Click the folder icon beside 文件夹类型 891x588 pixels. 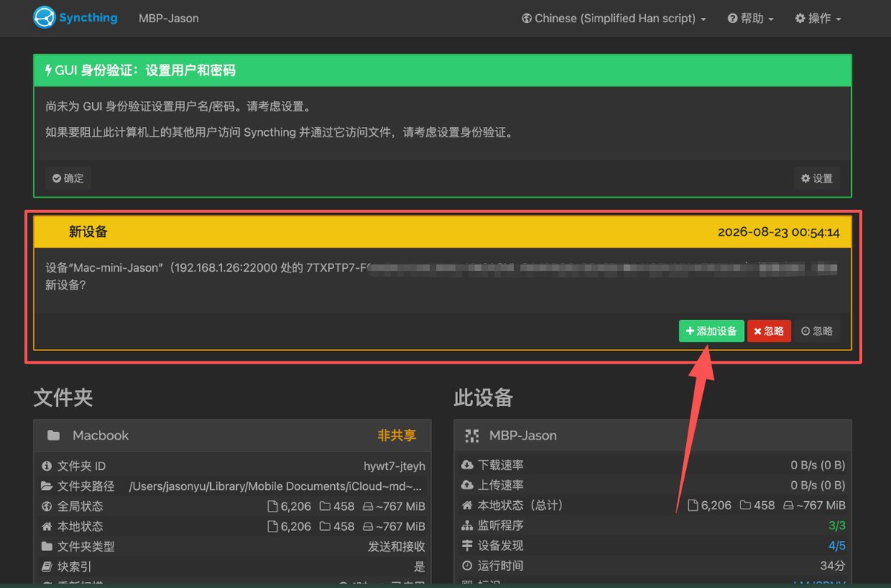[48, 546]
